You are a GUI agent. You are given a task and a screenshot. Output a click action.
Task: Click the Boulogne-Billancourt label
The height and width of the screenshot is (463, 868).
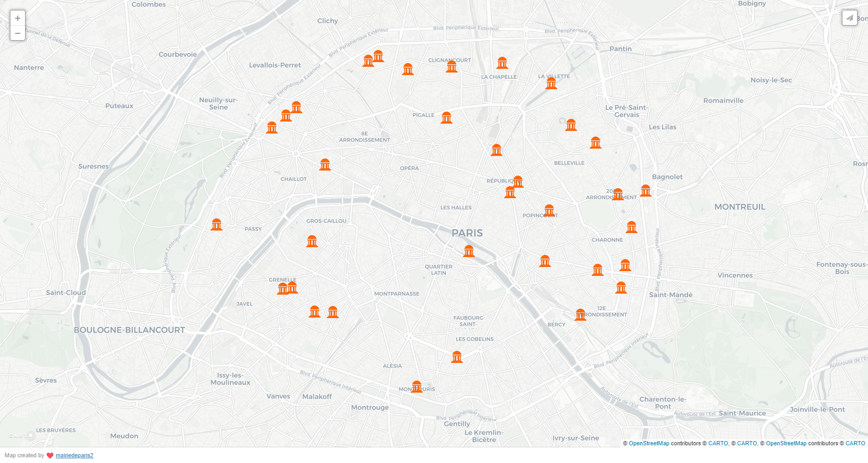pos(129,330)
